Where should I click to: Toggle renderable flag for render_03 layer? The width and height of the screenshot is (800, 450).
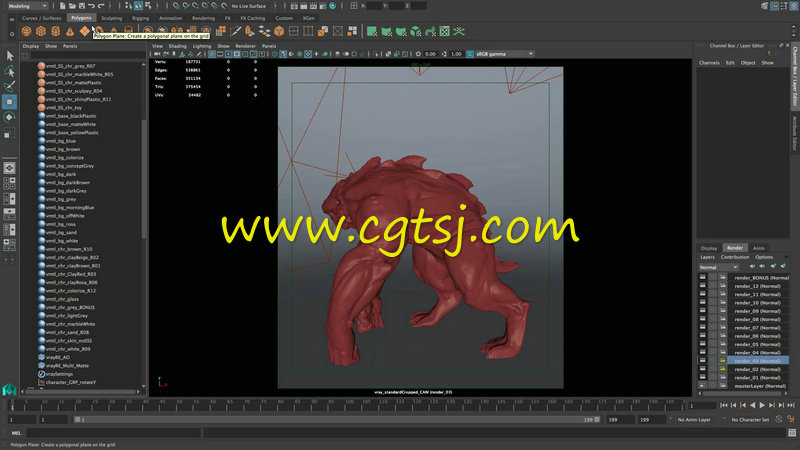(x=703, y=361)
